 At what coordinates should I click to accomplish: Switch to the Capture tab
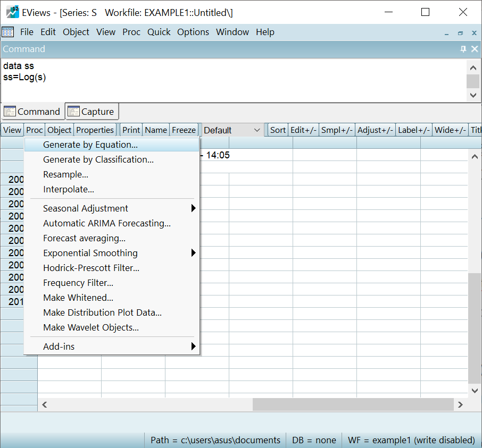tap(92, 112)
